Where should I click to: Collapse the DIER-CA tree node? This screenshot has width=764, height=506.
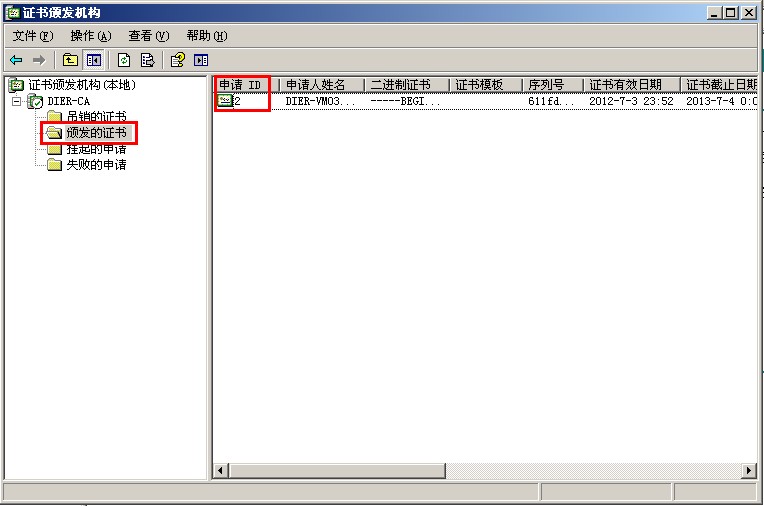pyautogui.click(x=17, y=101)
